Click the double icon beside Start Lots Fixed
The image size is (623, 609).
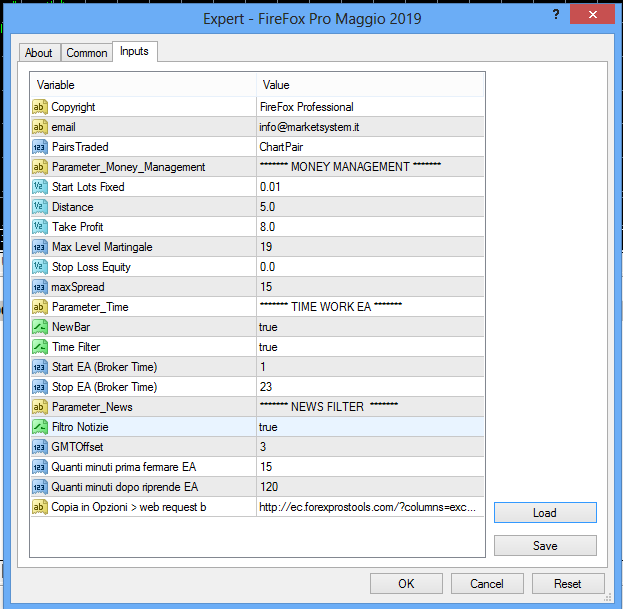coord(40,187)
